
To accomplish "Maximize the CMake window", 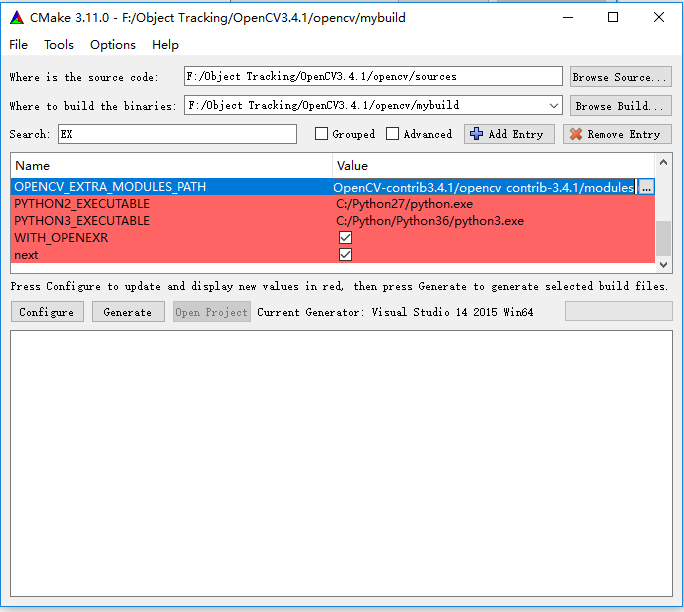I will [x=613, y=18].
